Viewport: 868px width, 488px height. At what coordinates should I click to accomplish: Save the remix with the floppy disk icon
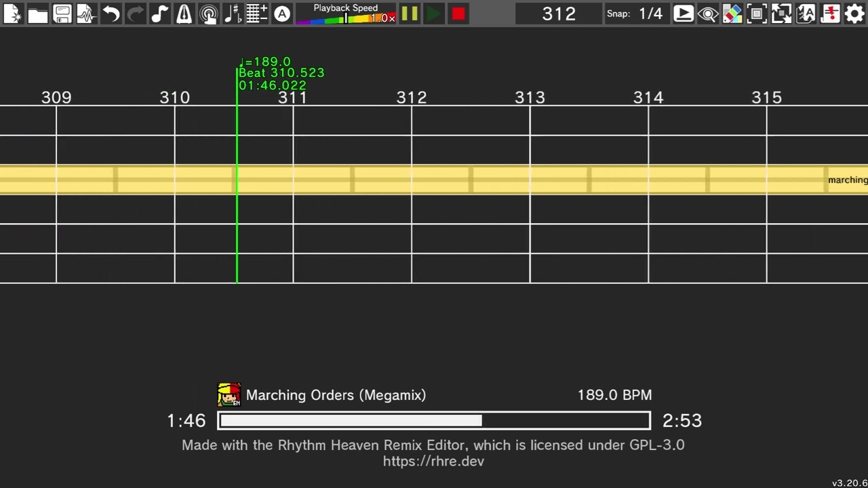[x=62, y=14]
